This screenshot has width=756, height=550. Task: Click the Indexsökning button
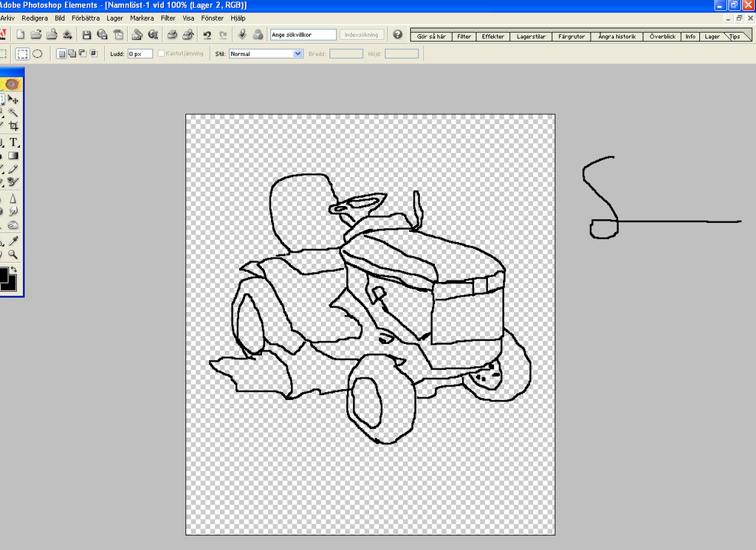362,35
